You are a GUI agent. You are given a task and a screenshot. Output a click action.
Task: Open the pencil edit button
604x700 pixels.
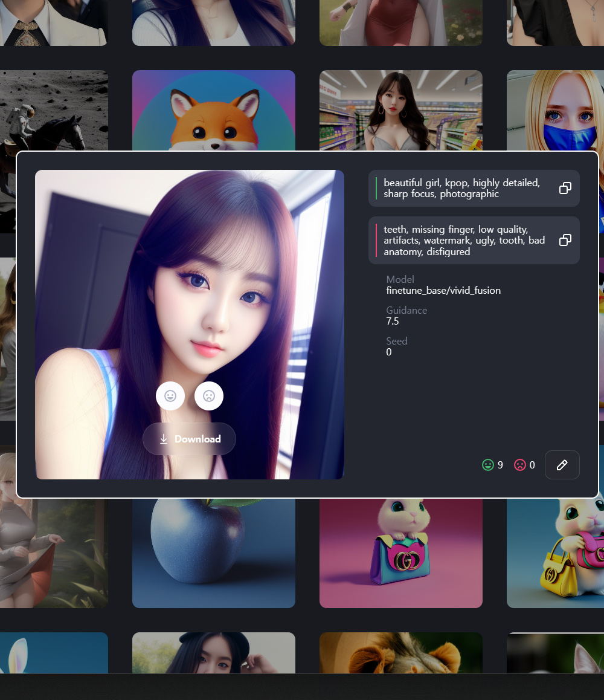[562, 465]
